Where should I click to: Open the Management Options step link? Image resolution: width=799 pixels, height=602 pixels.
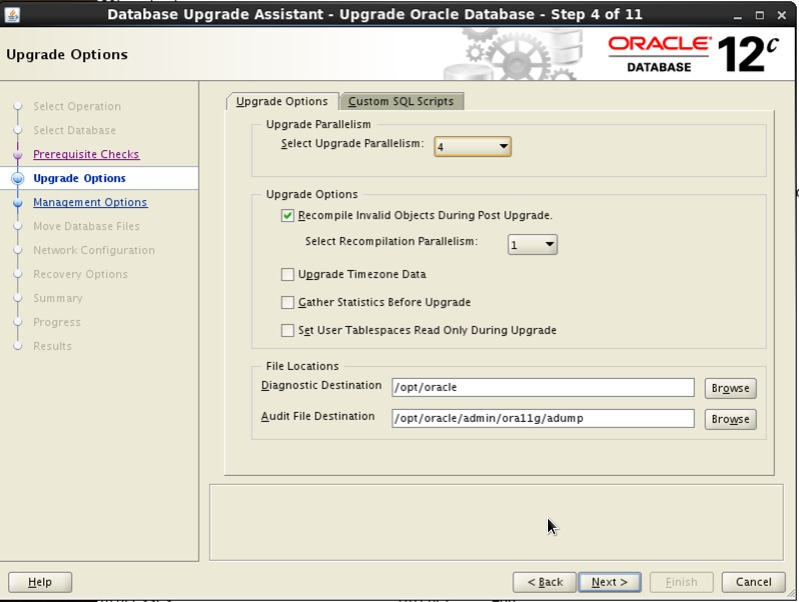pyautogui.click(x=90, y=202)
